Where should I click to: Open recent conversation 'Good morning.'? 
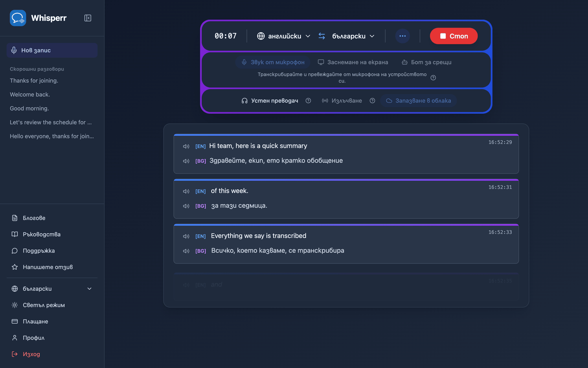(29, 109)
